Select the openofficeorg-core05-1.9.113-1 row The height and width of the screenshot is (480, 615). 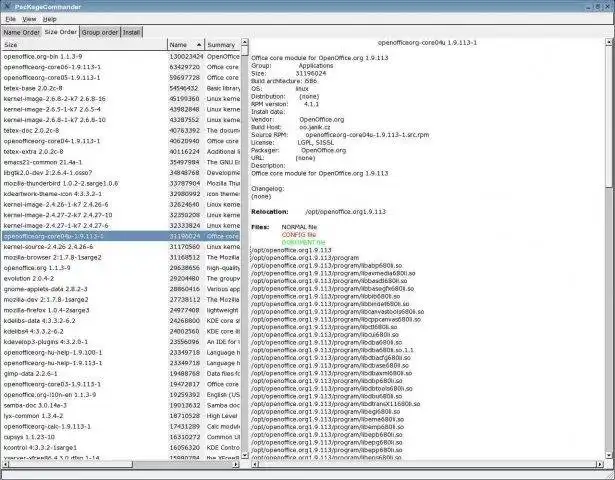121,78
